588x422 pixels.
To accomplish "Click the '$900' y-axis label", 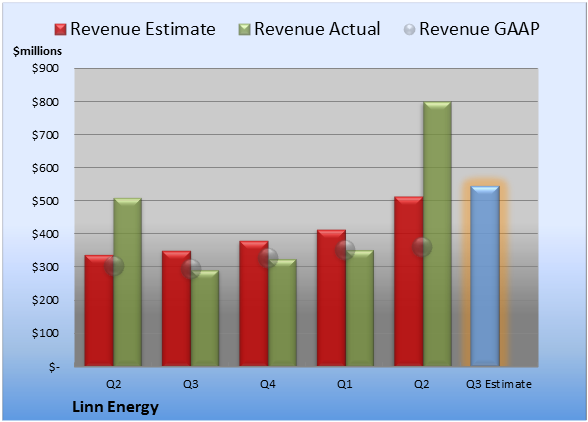I will click(45, 68).
